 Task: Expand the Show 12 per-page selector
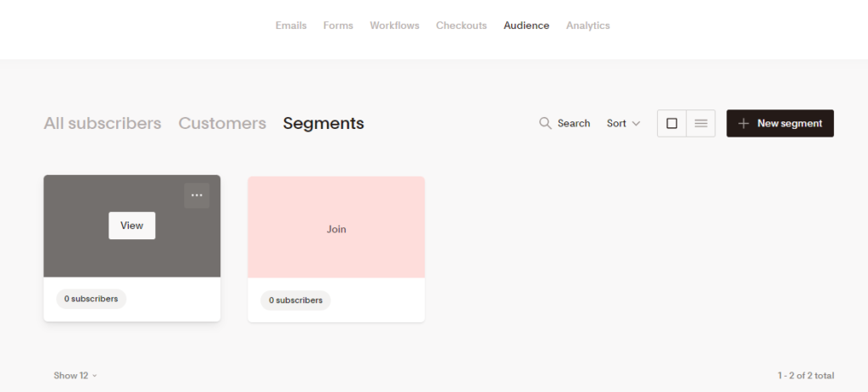click(75, 375)
